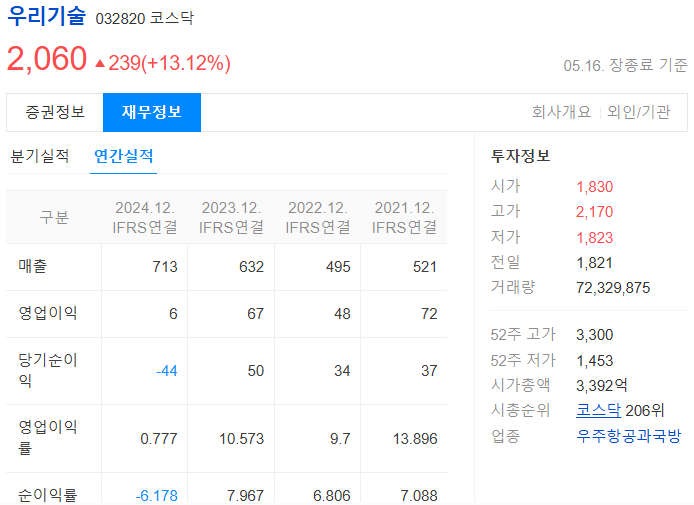Click the 206위 rank text
The height and width of the screenshot is (505, 694).
[645, 411]
